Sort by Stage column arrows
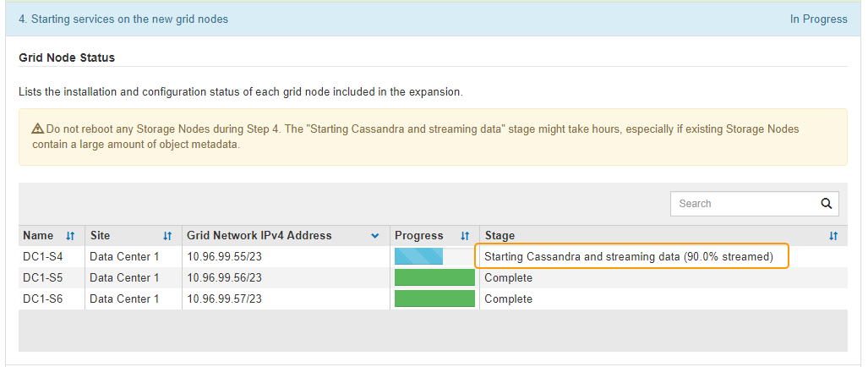The width and height of the screenshot is (868, 367). [833, 236]
